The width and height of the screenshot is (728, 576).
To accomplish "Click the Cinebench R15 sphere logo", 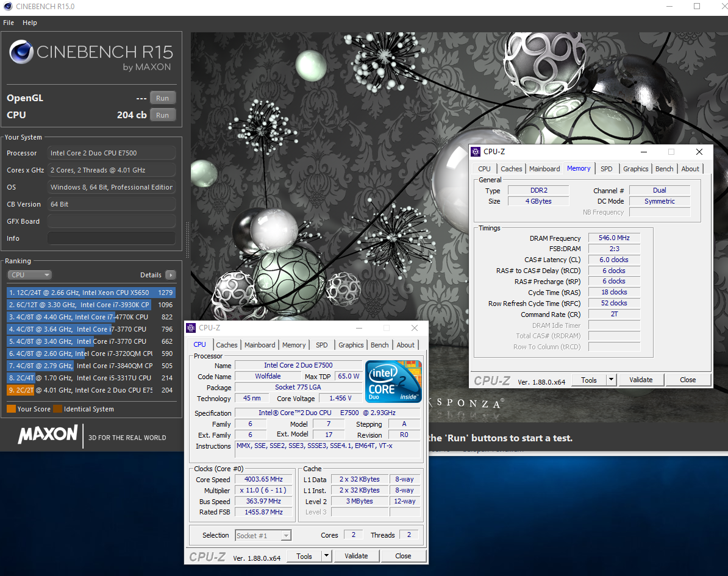I will point(21,52).
